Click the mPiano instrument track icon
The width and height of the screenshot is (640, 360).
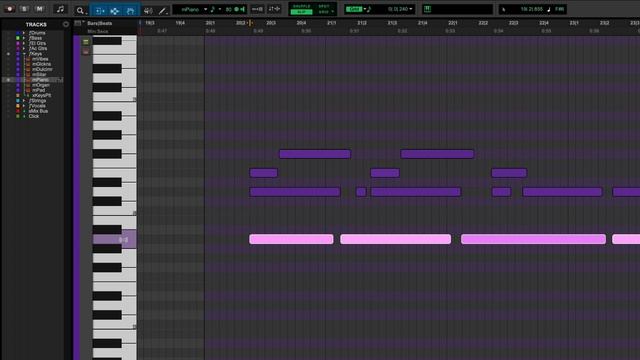point(28,80)
